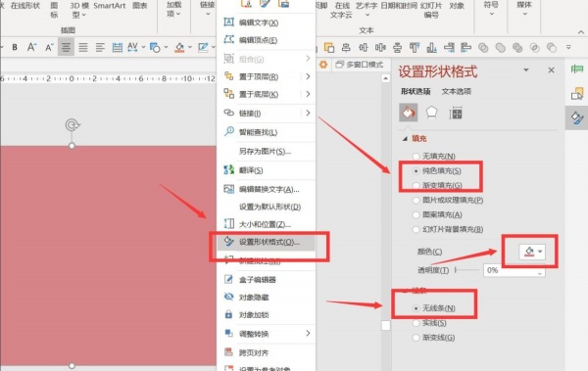
Task: Click the slide scrollbar up arrow
Action: point(385,78)
